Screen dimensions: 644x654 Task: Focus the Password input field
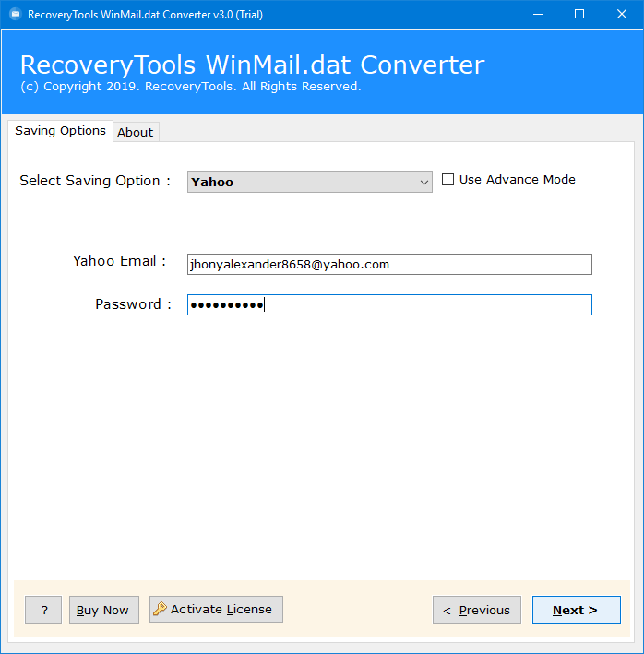389,305
